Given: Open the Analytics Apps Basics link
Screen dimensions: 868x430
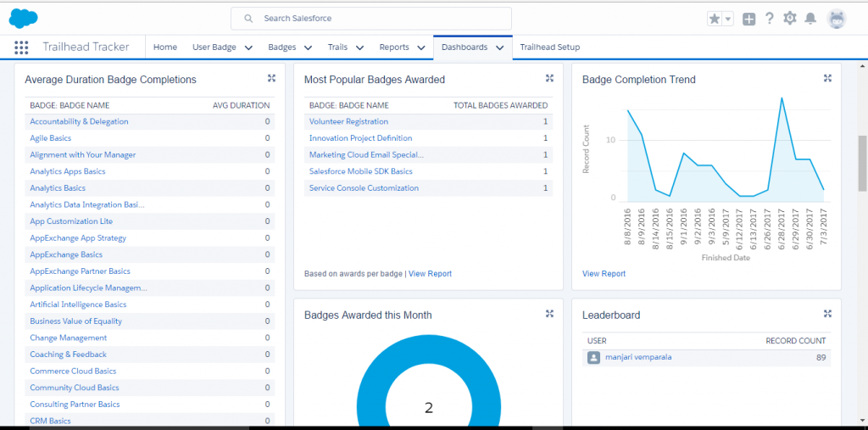Looking at the screenshot, I should tap(68, 171).
